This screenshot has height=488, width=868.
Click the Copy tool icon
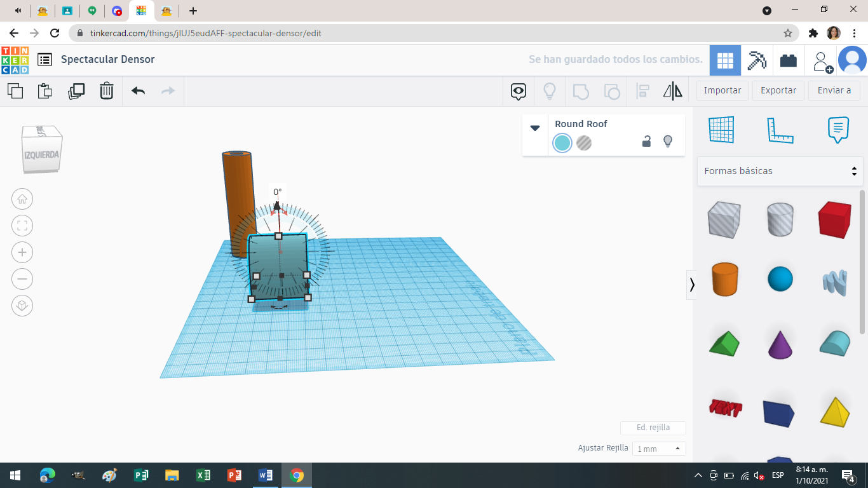(15, 91)
